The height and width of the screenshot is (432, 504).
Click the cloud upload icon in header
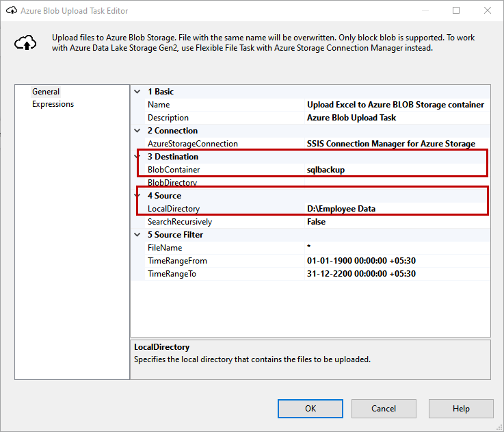[26, 43]
